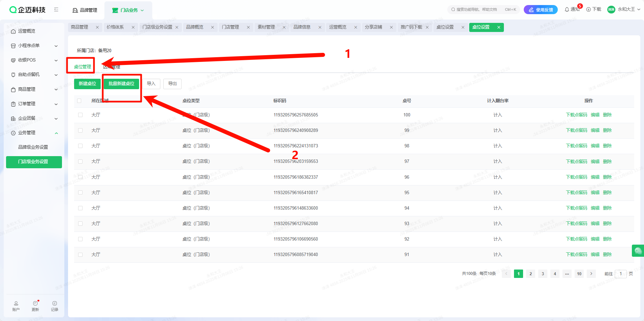
Task: Open the floating WeChat support icon
Action: pyautogui.click(x=638, y=251)
